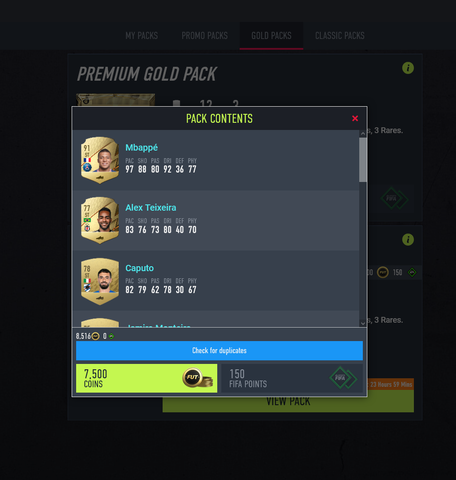Click the FIFA Points diamond icon

(343, 378)
